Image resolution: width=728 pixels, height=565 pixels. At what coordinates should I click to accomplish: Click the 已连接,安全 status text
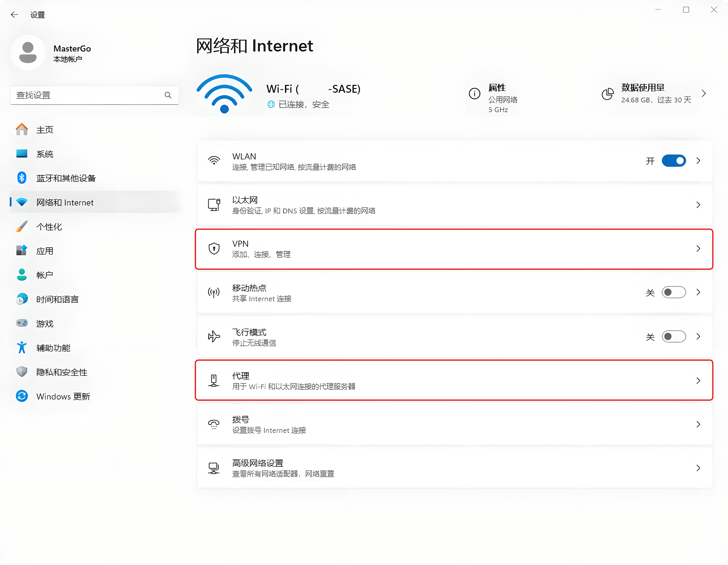304,104
